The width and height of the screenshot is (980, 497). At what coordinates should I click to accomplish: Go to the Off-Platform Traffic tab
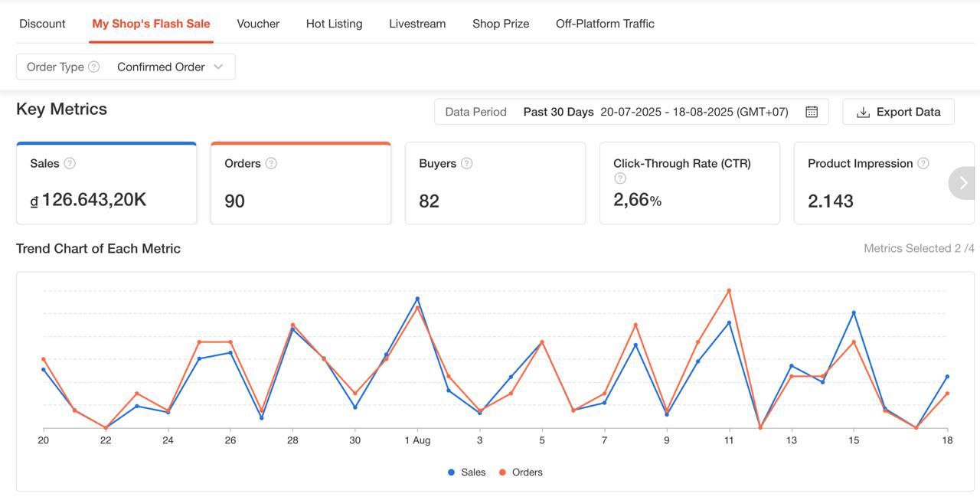[605, 24]
